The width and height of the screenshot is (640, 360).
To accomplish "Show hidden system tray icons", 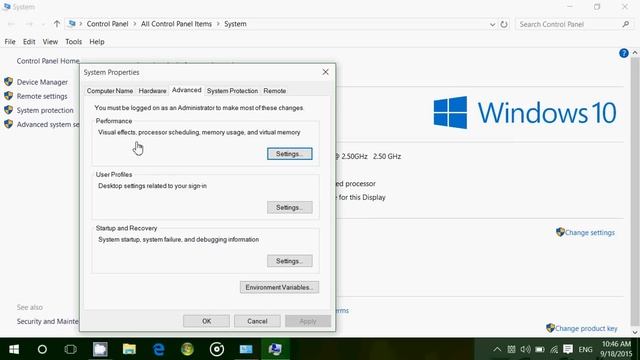I will point(497,349).
